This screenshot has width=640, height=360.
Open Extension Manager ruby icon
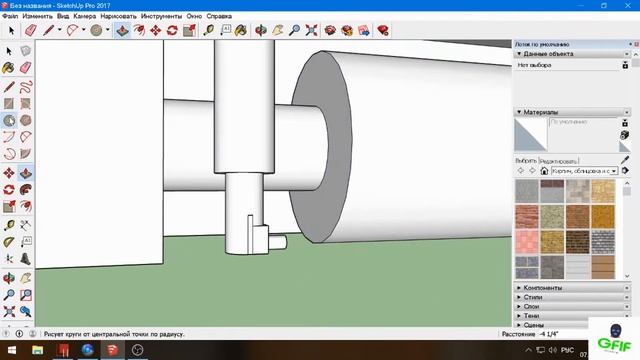[x=383, y=30]
